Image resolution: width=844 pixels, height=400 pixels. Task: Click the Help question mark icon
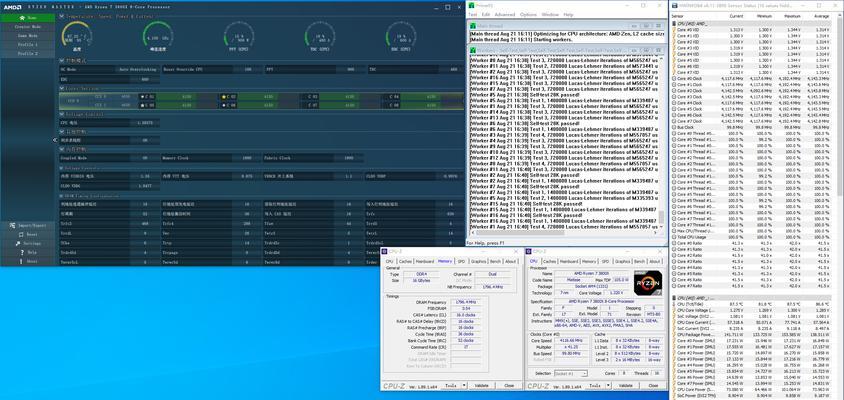click(22, 252)
